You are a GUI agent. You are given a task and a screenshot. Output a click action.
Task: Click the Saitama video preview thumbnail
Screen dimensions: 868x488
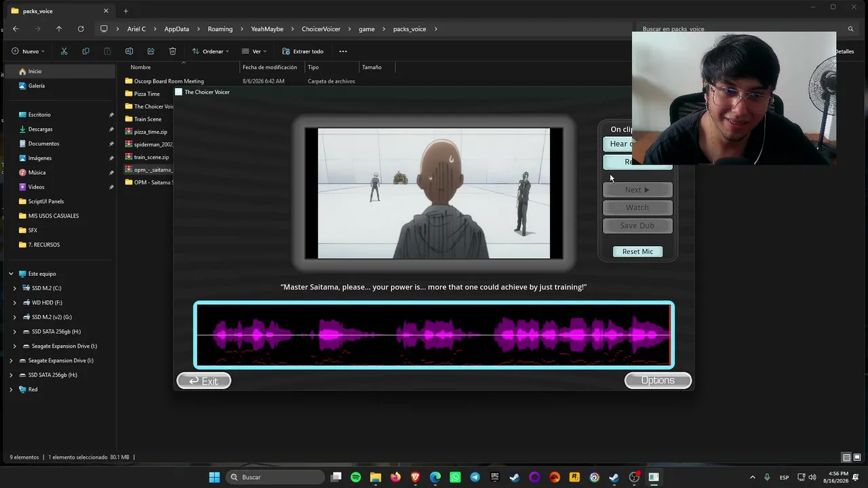tap(434, 193)
